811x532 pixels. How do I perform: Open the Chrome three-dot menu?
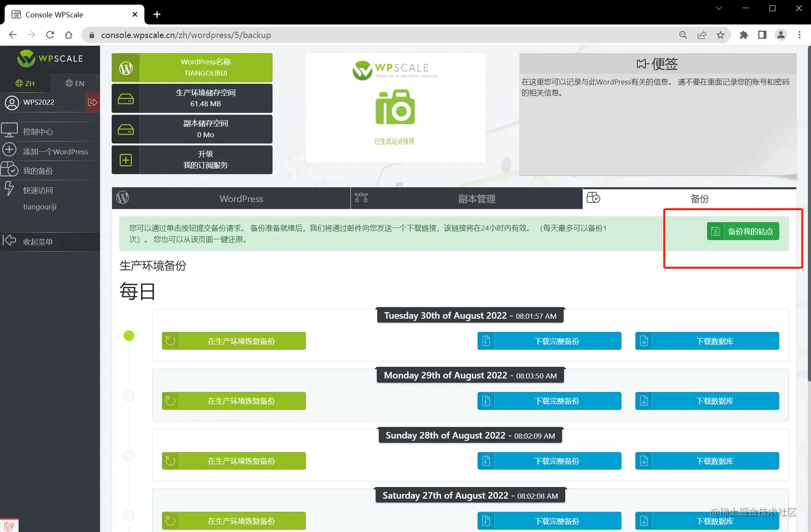tap(800, 34)
